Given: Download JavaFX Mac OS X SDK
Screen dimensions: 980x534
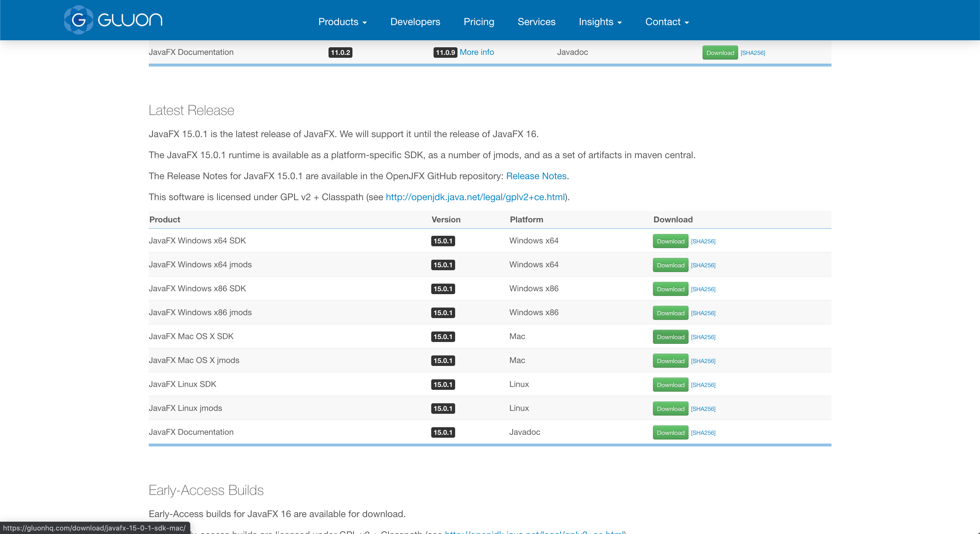Looking at the screenshot, I should pos(670,337).
